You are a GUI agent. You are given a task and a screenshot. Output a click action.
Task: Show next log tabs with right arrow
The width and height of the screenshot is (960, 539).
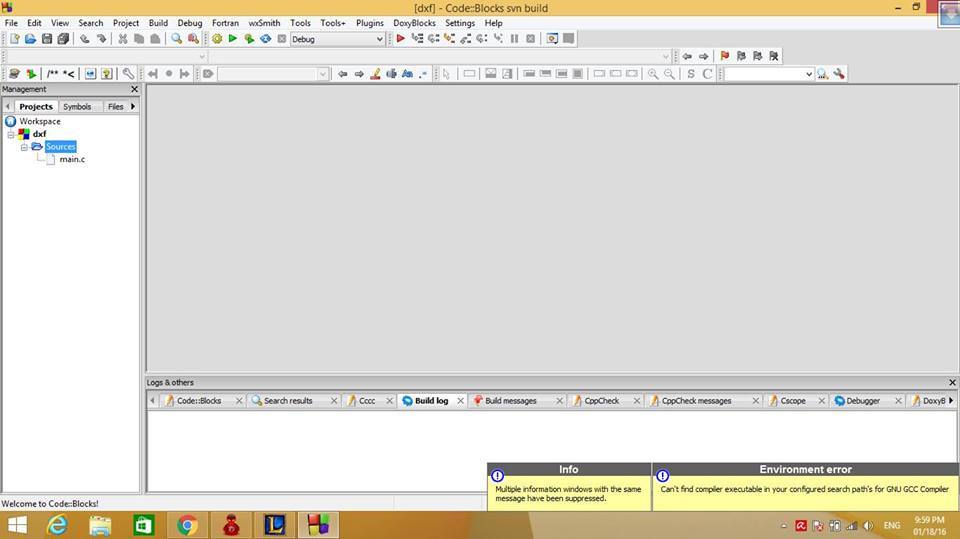pyautogui.click(x=951, y=401)
